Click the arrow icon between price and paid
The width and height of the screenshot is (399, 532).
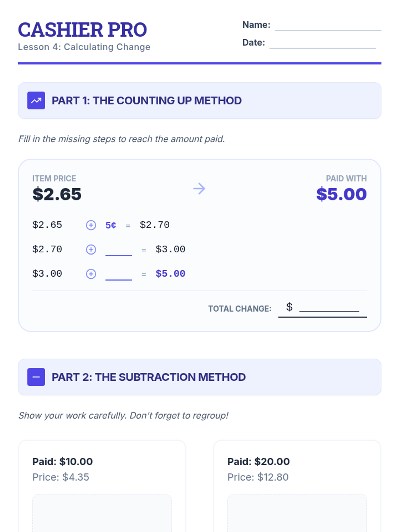199,189
